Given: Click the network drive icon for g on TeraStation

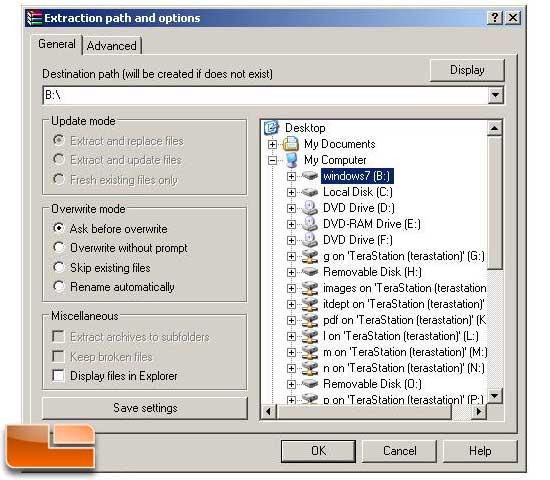Looking at the screenshot, I should 310,256.
